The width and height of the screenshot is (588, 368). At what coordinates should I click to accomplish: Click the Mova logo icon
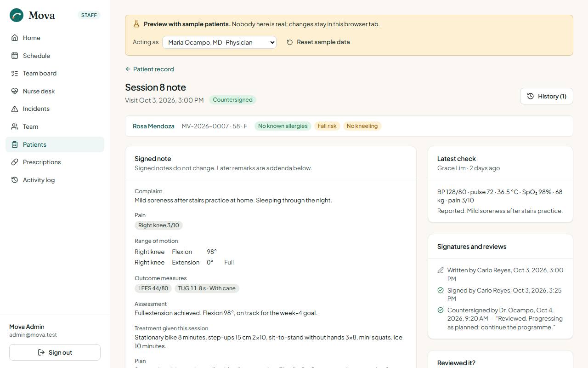17,15
